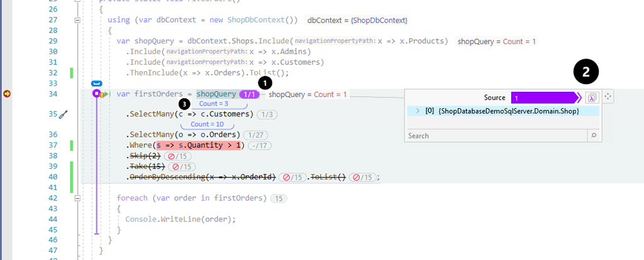This screenshot has height=260, width=644.
Task: Click the screwdriver quick-action icon at line 35
Action: point(63,114)
